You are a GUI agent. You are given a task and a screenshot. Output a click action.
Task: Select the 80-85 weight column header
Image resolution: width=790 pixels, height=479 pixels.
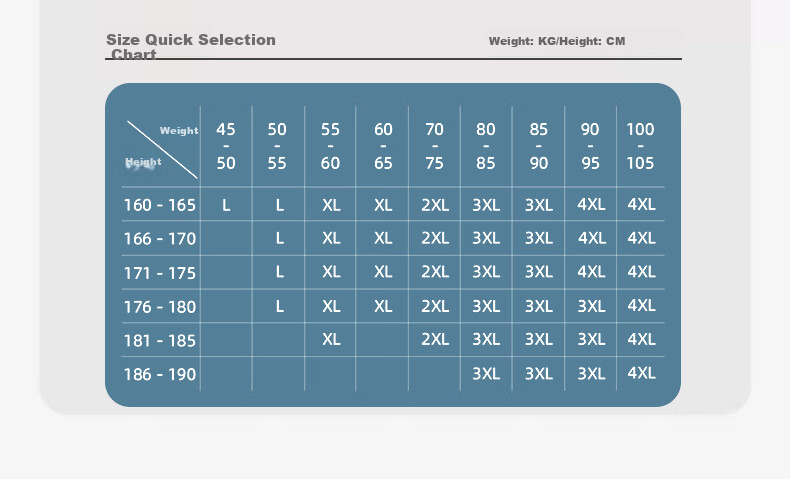tap(486, 146)
